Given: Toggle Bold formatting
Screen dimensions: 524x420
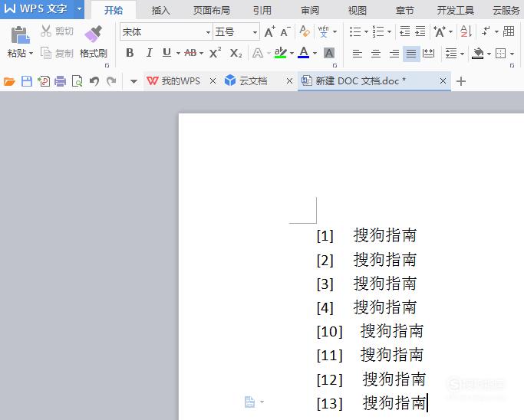Looking at the screenshot, I should 130,53.
